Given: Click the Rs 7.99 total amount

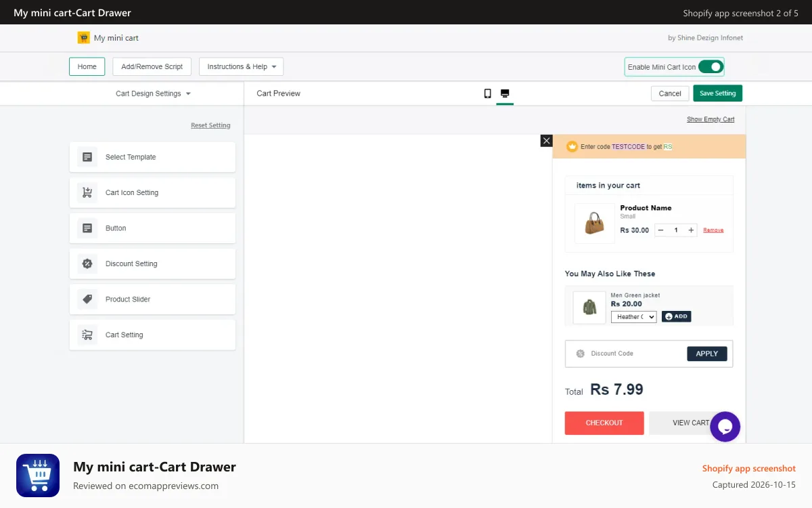Looking at the screenshot, I should tap(616, 389).
